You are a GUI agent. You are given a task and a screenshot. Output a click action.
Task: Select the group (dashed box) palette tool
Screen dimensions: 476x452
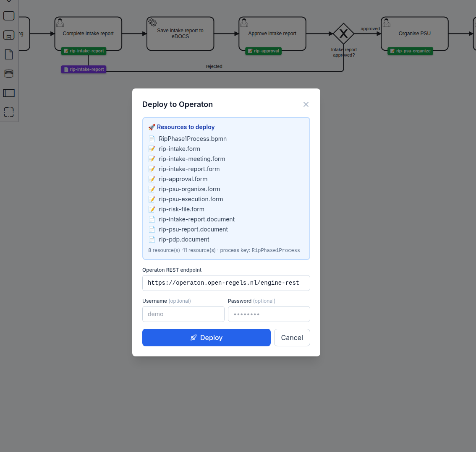pyautogui.click(x=8, y=112)
